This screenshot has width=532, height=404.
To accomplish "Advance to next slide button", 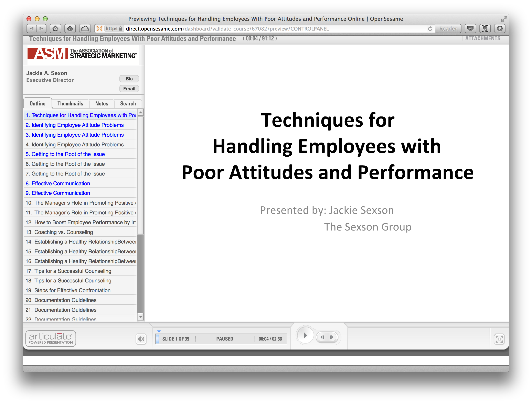I will pyautogui.click(x=331, y=337).
